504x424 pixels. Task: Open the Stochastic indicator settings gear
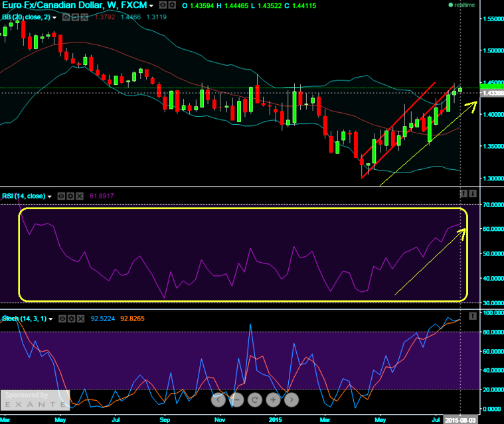(x=71, y=318)
